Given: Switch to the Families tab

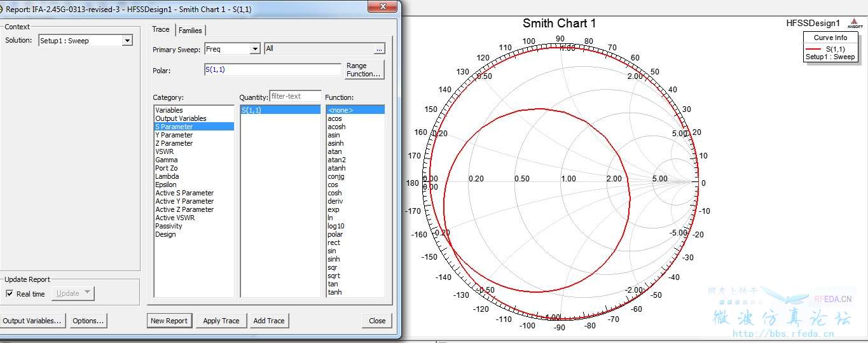Looking at the screenshot, I should coord(190,30).
